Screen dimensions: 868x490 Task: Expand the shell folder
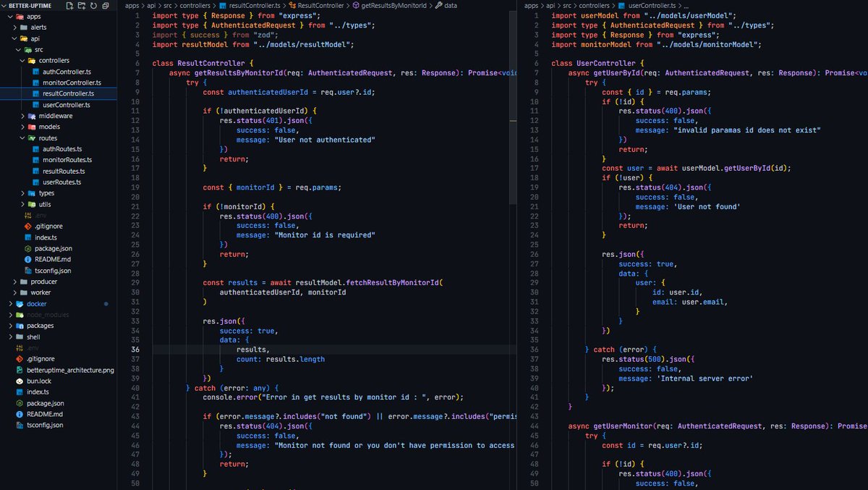(11, 337)
